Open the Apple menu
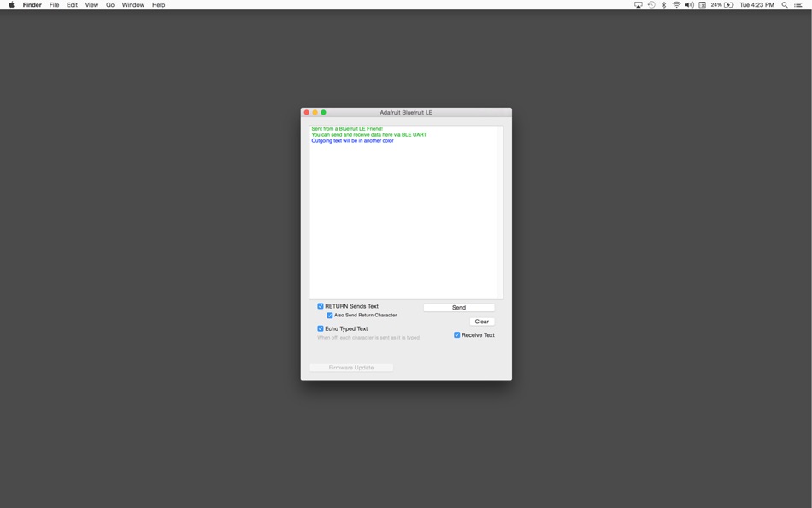The width and height of the screenshot is (812, 508). [x=11, y=4]
